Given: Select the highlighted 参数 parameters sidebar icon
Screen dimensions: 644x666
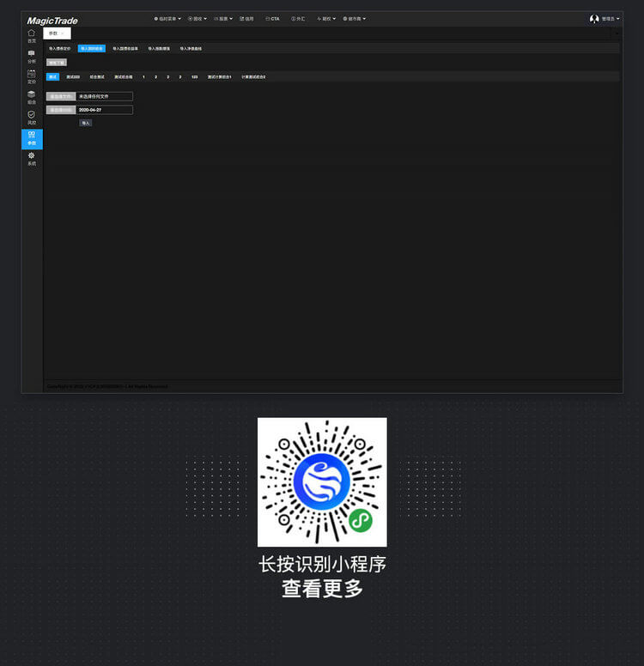Looking at the screenshot, I should point(32,139).
